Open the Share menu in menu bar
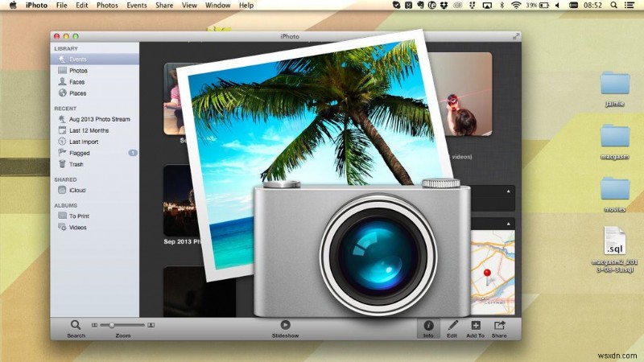The width and height of the screenshot is (644, 362). coord(164,6)
